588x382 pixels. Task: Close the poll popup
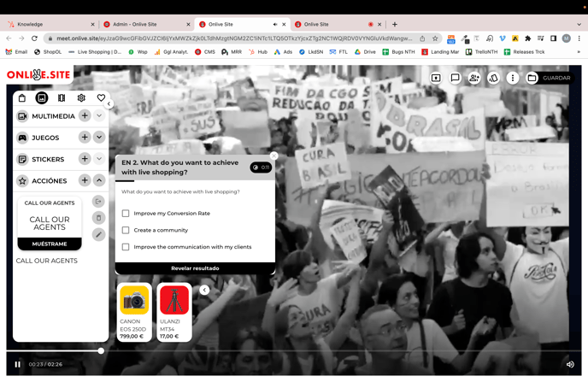[x=274, y=156]
